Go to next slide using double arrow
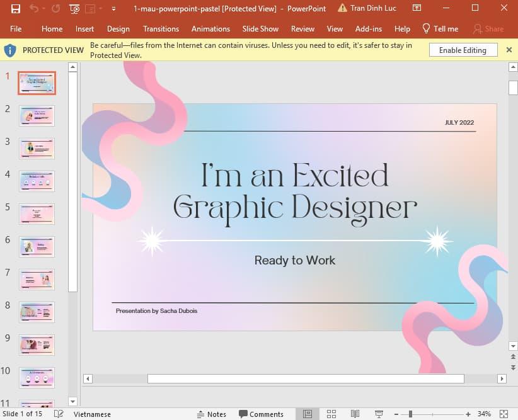 (x=512, y=366)
